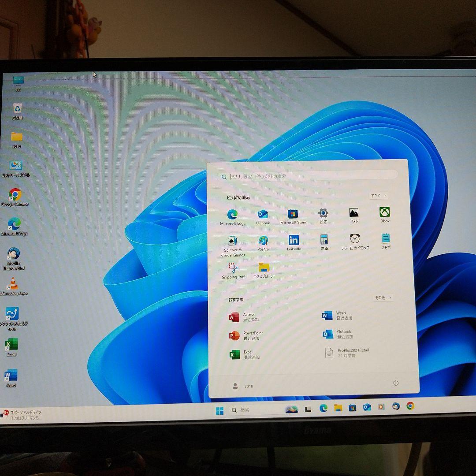
Task: Launch ペイント from the Start menu
Action: point(263,241)
